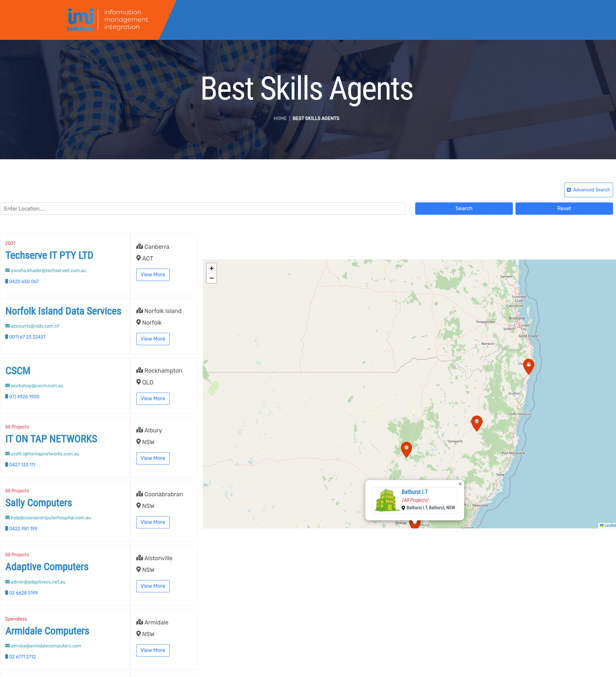Click the Enter Location input field
Viewport: 616px width, 677px height.
202,209
